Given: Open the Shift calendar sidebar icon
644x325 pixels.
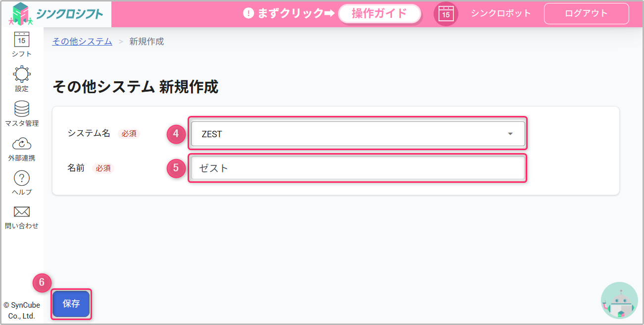Looking at the screenshot, I should (x=21, y=40).
